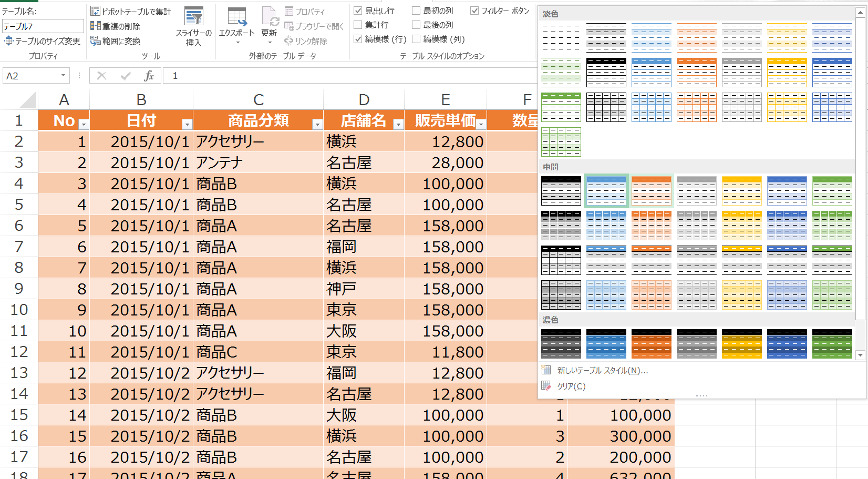Open the 販売単価 column filter dropdown
Viewport: 868px width, 479px height.
click(480, 124)
